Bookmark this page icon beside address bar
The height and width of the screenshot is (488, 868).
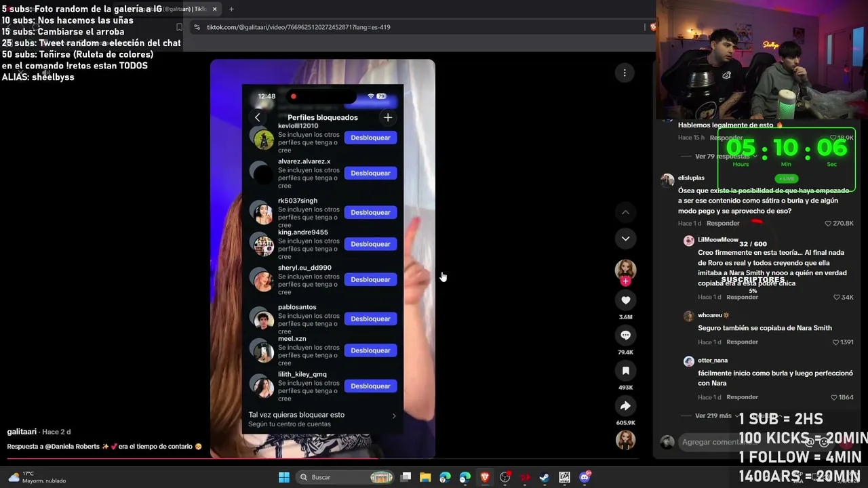click(179, 27)
